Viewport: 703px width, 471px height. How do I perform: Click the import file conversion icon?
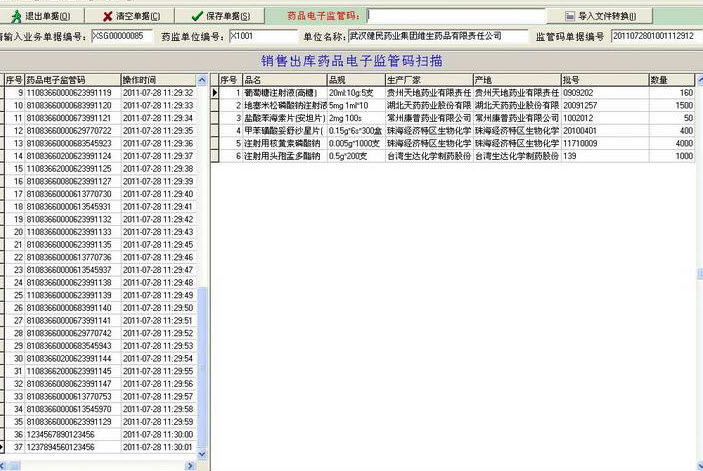569,16
